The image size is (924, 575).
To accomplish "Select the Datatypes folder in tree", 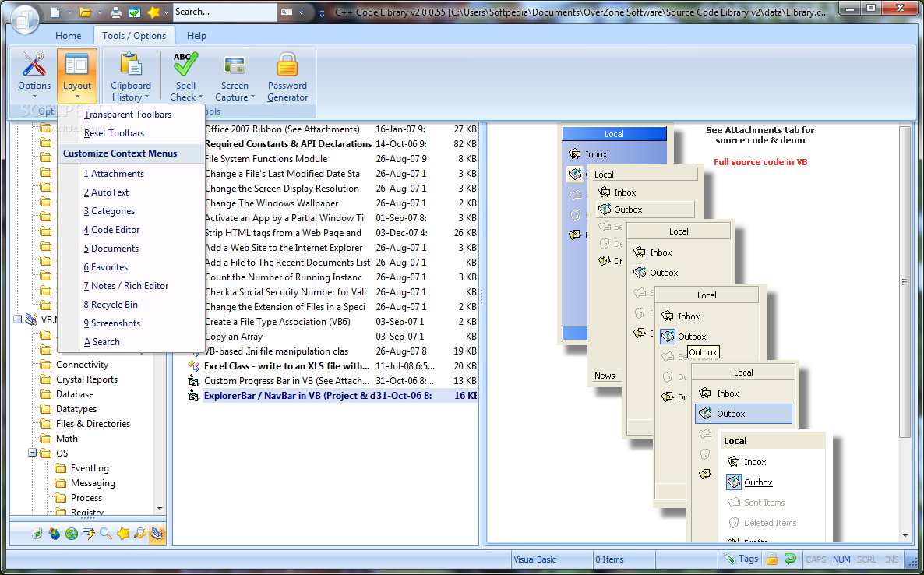I will tap(76, 409).
